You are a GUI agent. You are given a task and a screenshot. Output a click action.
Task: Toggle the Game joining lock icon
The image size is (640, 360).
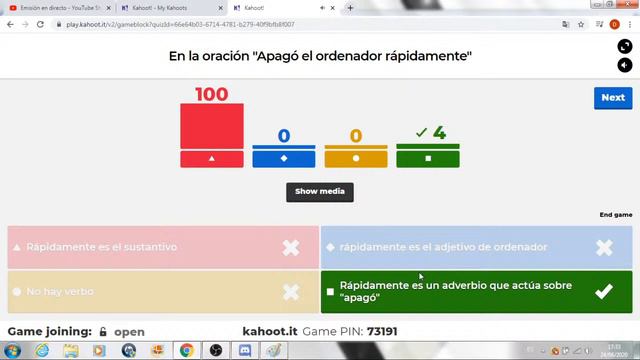click(x=103, y=332)
